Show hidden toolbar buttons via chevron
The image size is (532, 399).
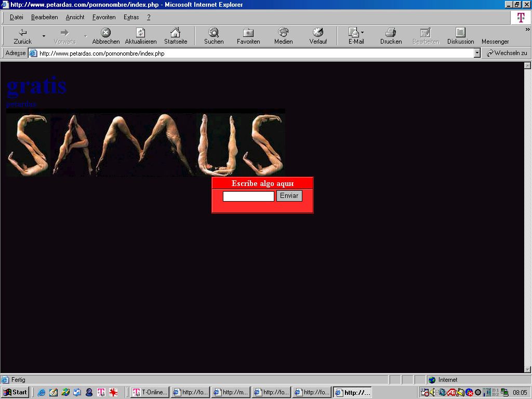coord(527,30)
